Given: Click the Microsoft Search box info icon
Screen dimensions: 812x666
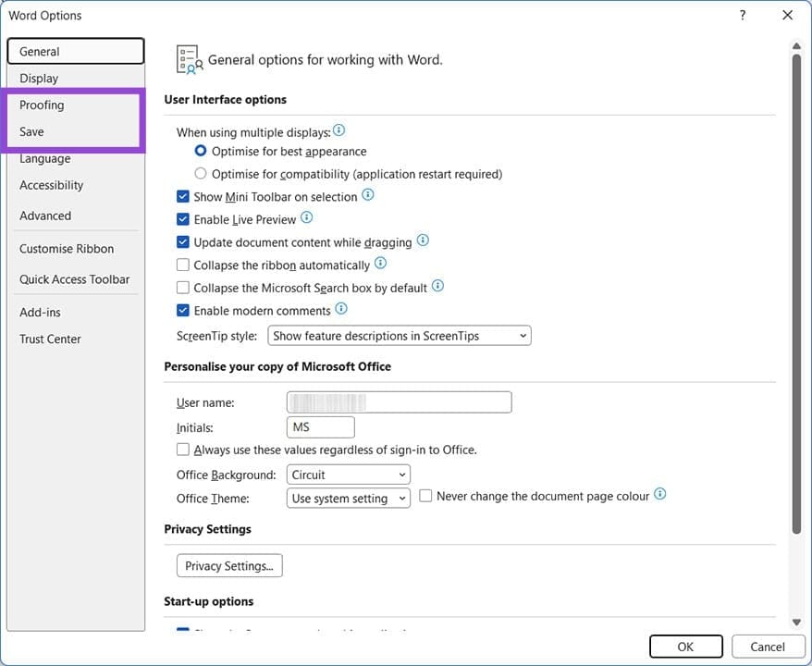Looking at the screenshot, I should [x=437, y=287].
